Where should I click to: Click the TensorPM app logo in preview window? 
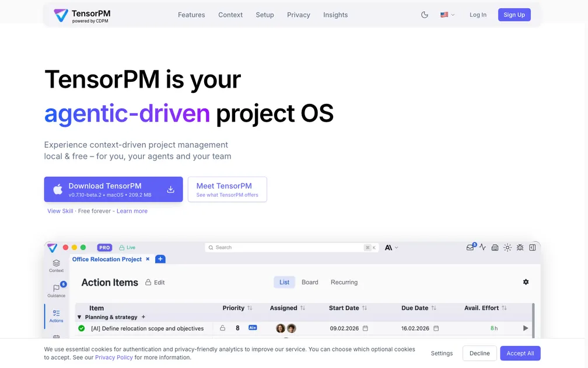[x=52, y=248]
